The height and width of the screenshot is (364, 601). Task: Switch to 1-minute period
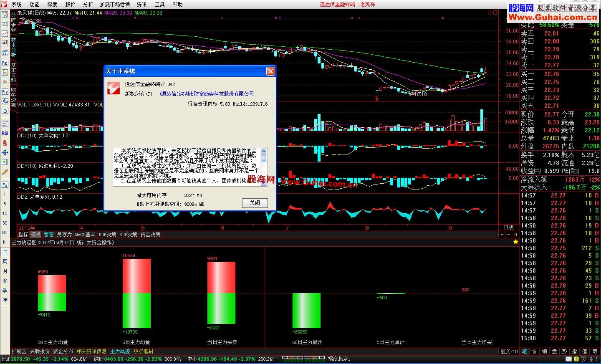5,194
